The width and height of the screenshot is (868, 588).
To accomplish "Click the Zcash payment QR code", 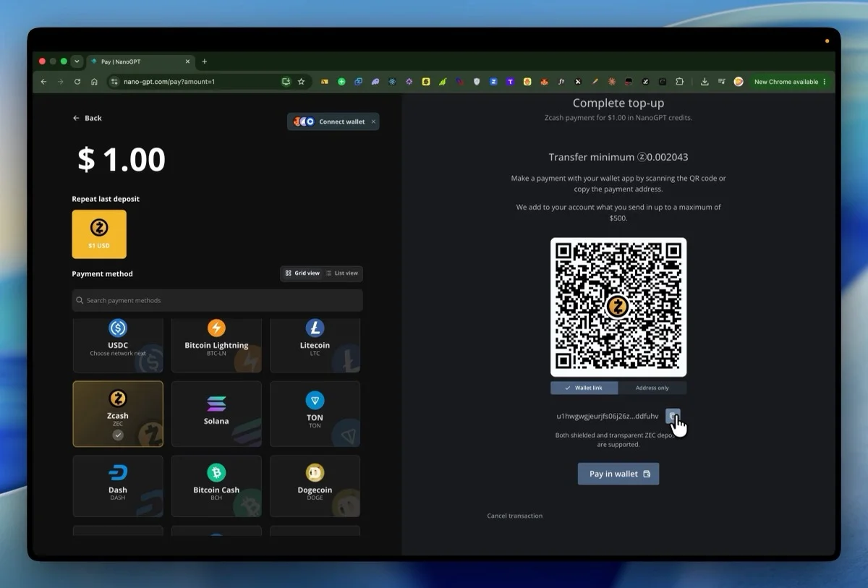I will coord(618,307).
